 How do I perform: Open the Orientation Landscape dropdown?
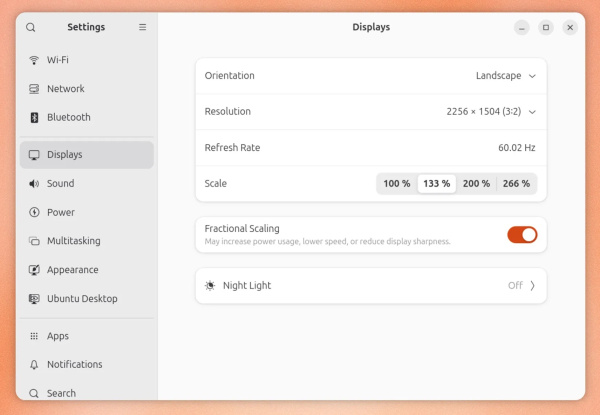(x=506, y=76)
